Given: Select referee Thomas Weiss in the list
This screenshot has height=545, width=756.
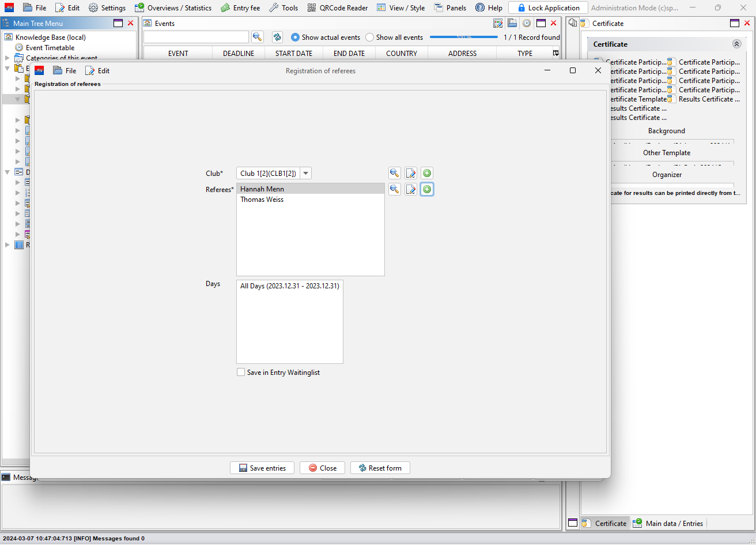Looking at the screenshot, I should click(x=311, y=200).
